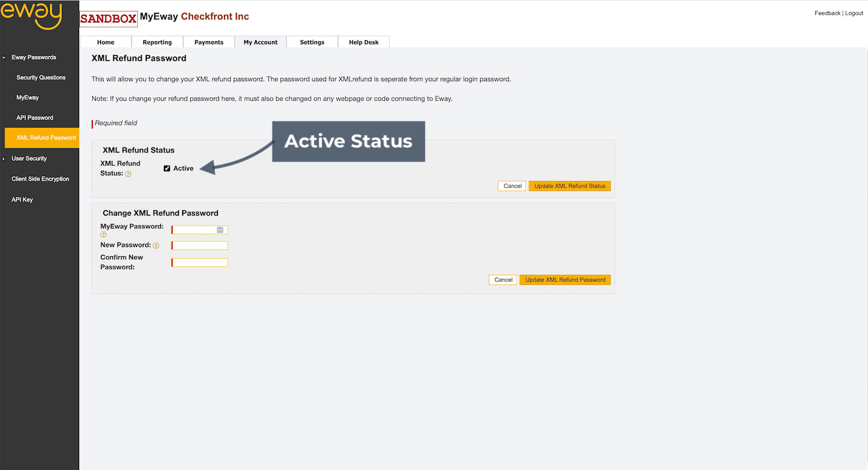The image size is (868, 470).
Task: Click Update XML Refund Status button
Action: pyautogui.click(x=569, y=186)
